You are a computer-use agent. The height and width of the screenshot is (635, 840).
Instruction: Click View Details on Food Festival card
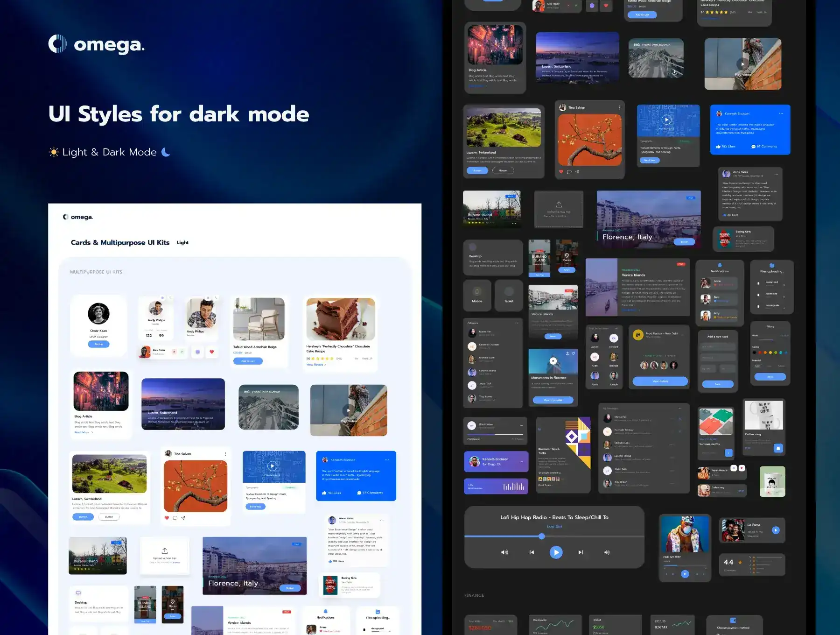(x=660, y=381)
